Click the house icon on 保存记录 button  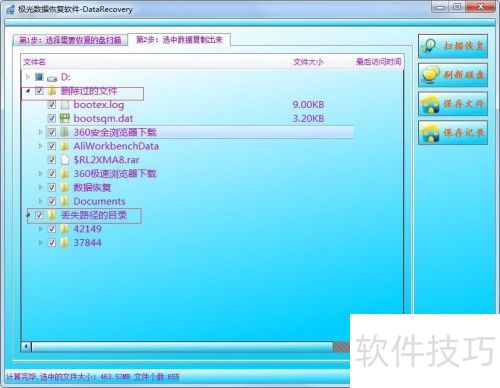430,133
